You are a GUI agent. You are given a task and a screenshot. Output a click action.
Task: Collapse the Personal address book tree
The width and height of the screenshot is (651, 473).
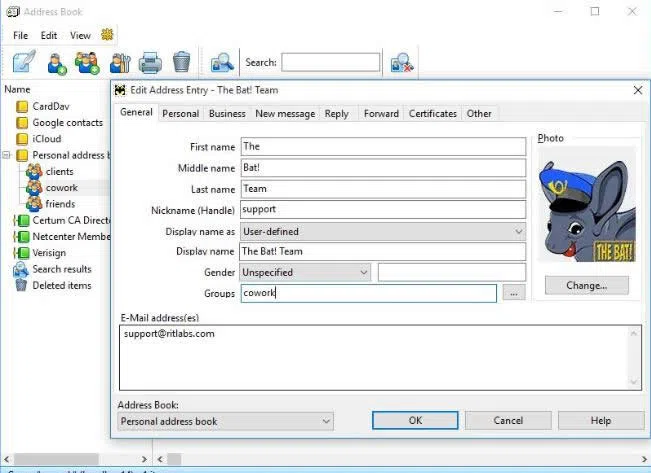click(8, 155)
